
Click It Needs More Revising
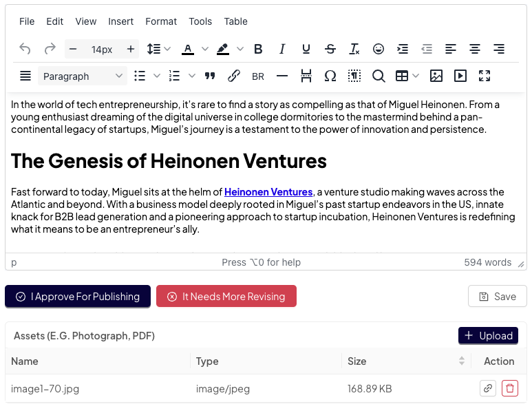[x=226, y=296]
